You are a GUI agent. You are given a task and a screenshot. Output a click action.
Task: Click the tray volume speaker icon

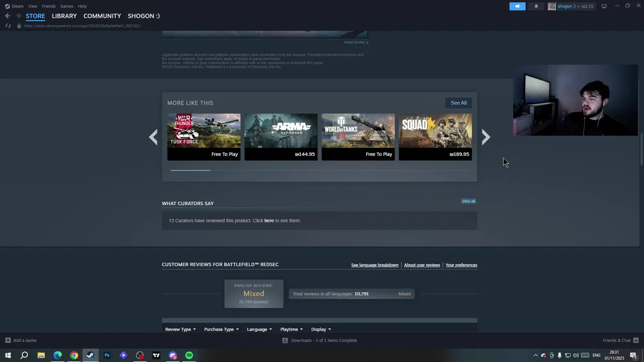[x=576, y=355]
